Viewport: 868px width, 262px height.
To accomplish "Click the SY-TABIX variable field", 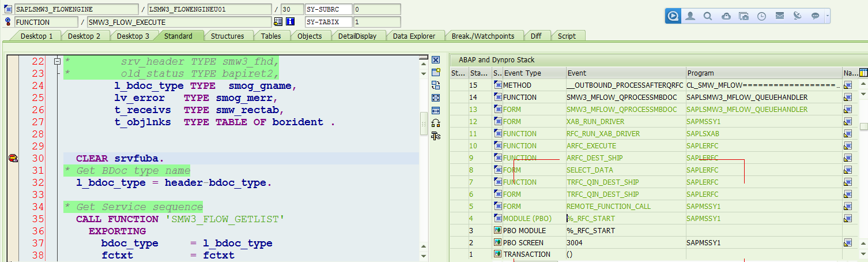I will click(x=329, y=22).
